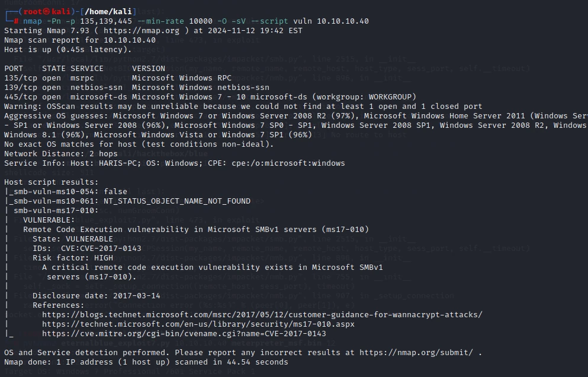This screenshot has height=377, width=588.
Task: Open the ms17-010.aspx technet reference link
Action: [x=198, y=324]
